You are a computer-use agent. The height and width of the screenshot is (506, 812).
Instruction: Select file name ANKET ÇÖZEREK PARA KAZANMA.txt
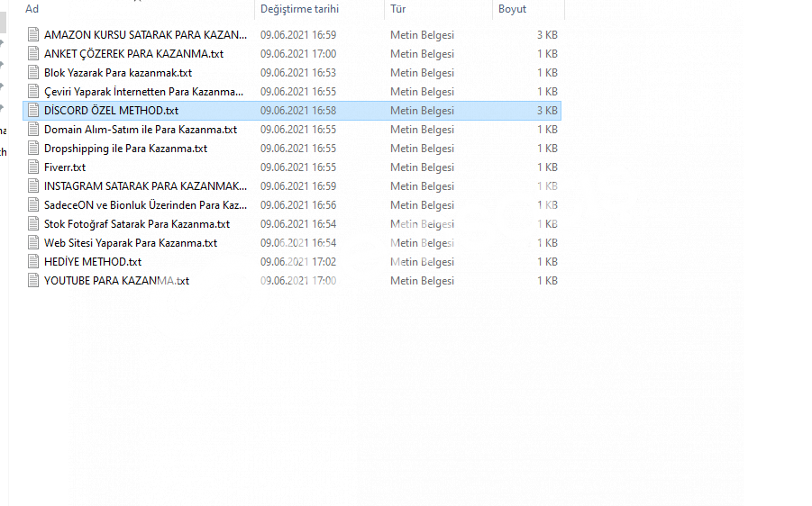[x=133, y=54]
